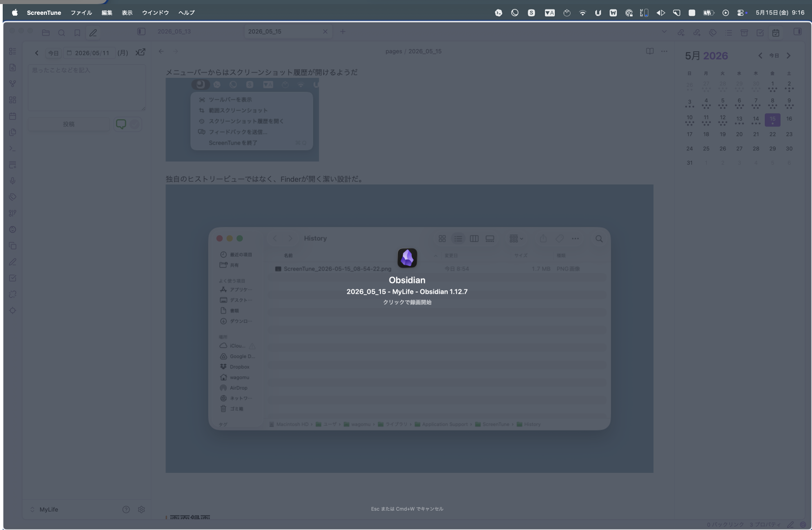Open the 編集 menu
812x530 pixels.
click(x=107, y=13)
